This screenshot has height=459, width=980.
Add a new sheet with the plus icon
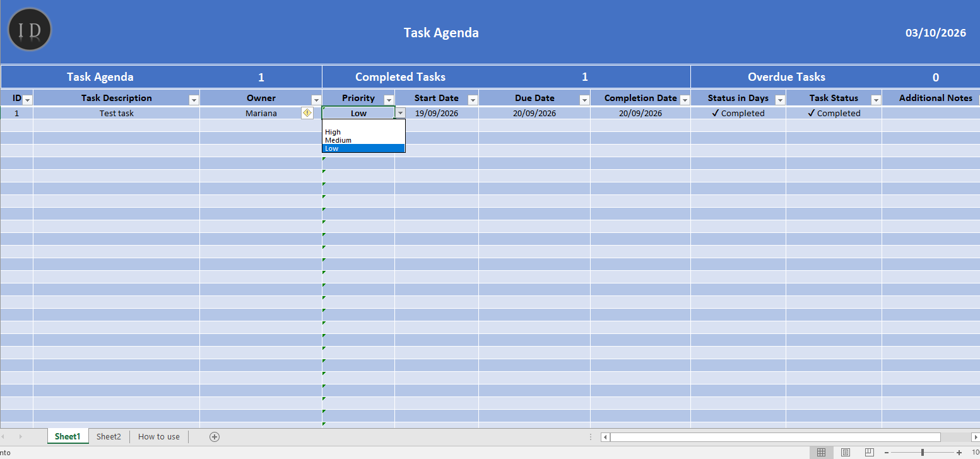click(215, 437)
